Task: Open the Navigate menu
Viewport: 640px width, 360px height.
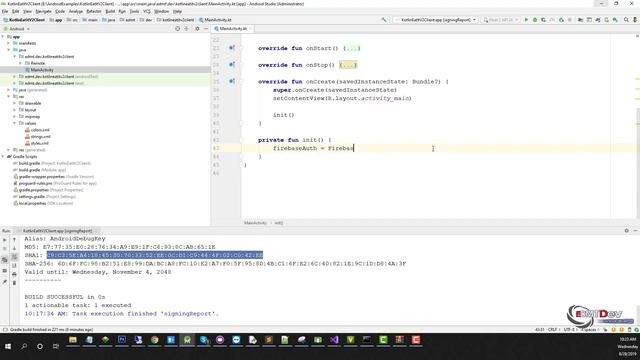Action: click(x=43, y=11)
